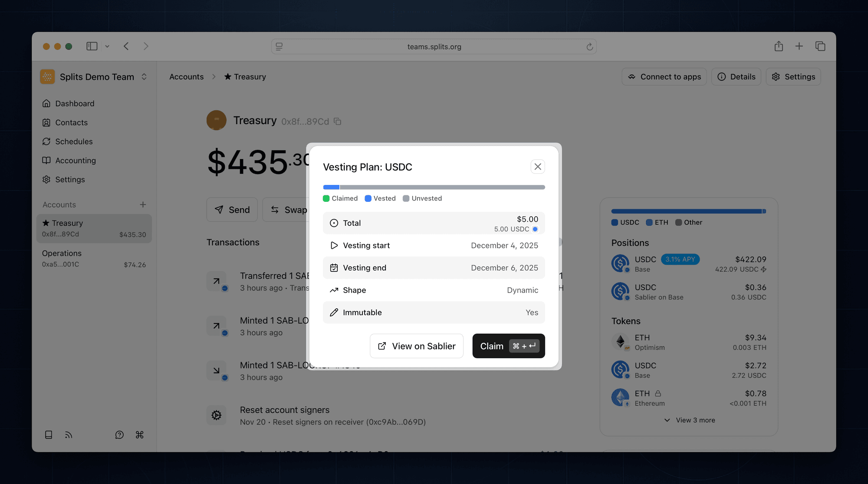The height and width of the screenshot is (484, 868).
Task: Add a new account with the plus icon
Action: coord(143,204)
